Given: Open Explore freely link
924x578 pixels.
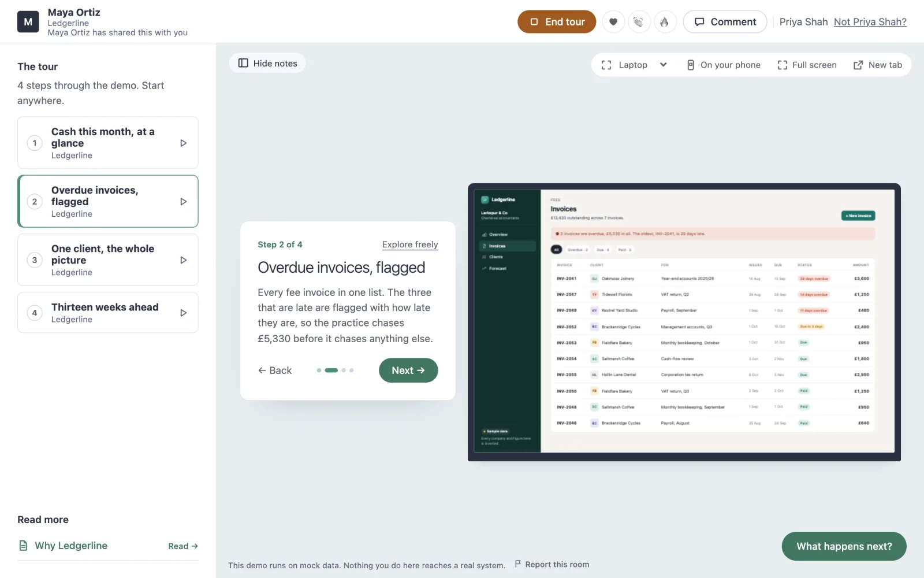Looking at the screenshot, I should pyautogui.click(x=410, y=244).
